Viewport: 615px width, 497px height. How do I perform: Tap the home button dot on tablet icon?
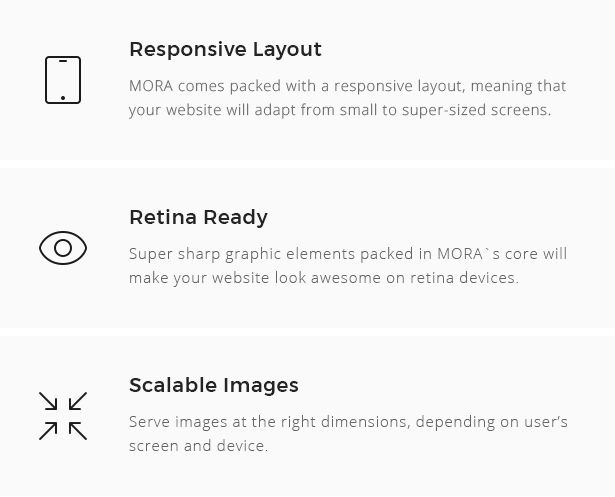click(x=63, y=98)
